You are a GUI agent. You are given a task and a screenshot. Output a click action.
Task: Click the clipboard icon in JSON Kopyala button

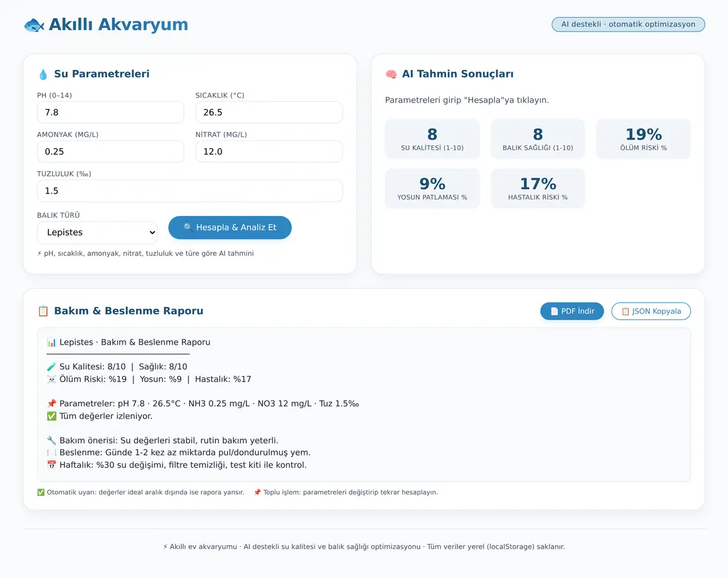[625, 311]
